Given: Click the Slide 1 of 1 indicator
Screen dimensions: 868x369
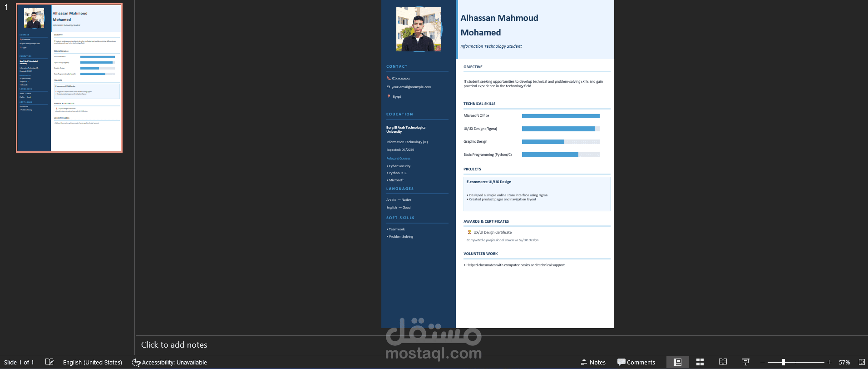Looking at the screenshot, I should pos(19,362).
